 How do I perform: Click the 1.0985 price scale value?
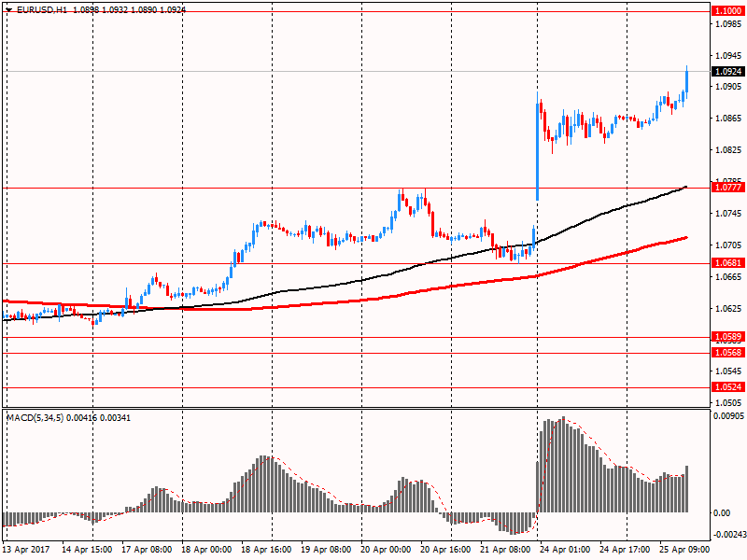tap(728, 24)
